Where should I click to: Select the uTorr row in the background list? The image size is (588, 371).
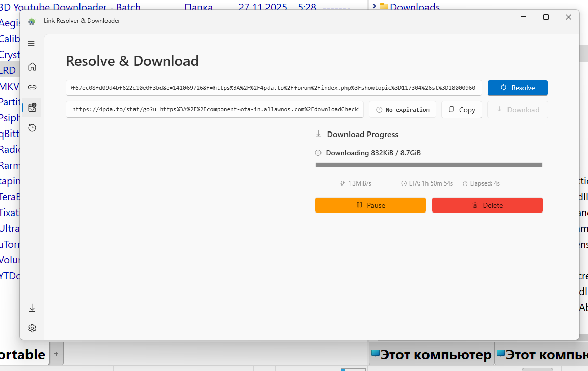[10, 244]
